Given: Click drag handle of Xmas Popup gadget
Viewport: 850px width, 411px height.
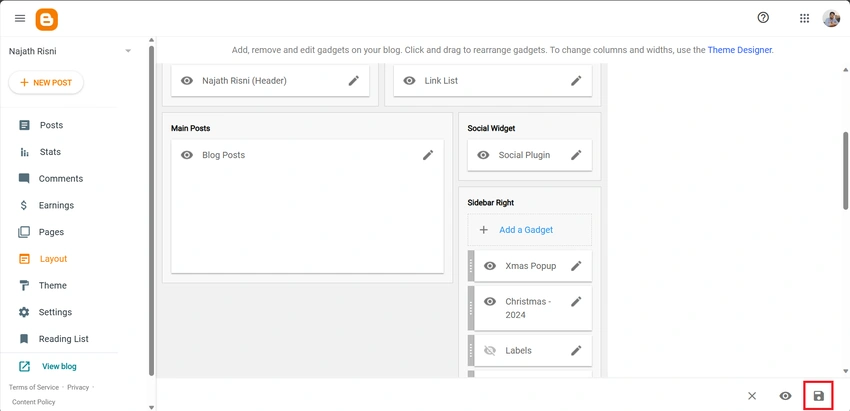Looking at the screenshot, I should (x=471, y=266).
